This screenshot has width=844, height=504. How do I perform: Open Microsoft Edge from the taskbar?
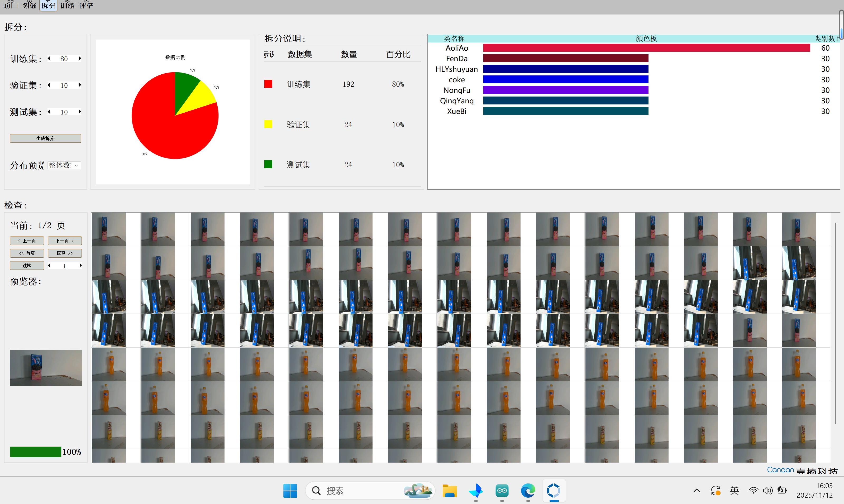coord(528,490)
